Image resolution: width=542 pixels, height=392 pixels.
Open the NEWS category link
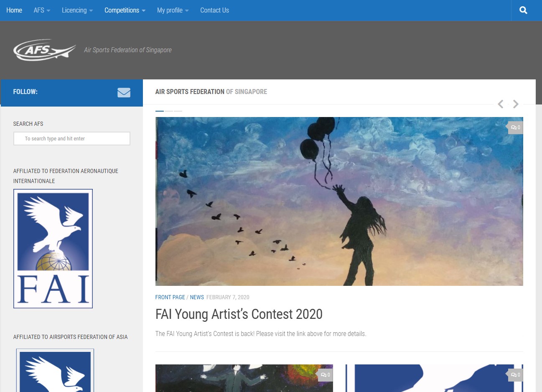(x=197, y=297)
